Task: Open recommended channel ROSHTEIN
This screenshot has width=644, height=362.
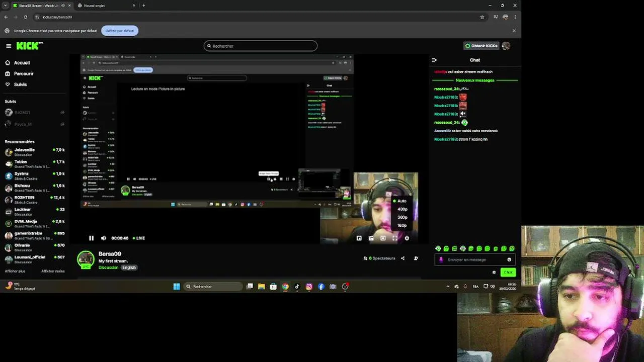Action: tap(34, 200)
